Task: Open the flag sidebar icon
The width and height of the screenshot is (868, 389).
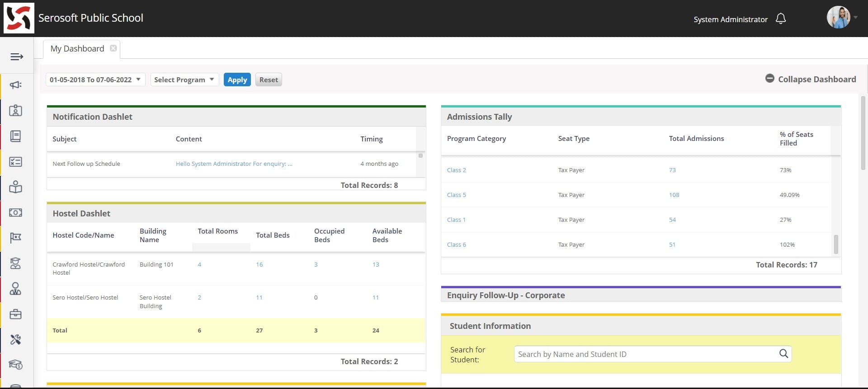Action: click(16, 238)
